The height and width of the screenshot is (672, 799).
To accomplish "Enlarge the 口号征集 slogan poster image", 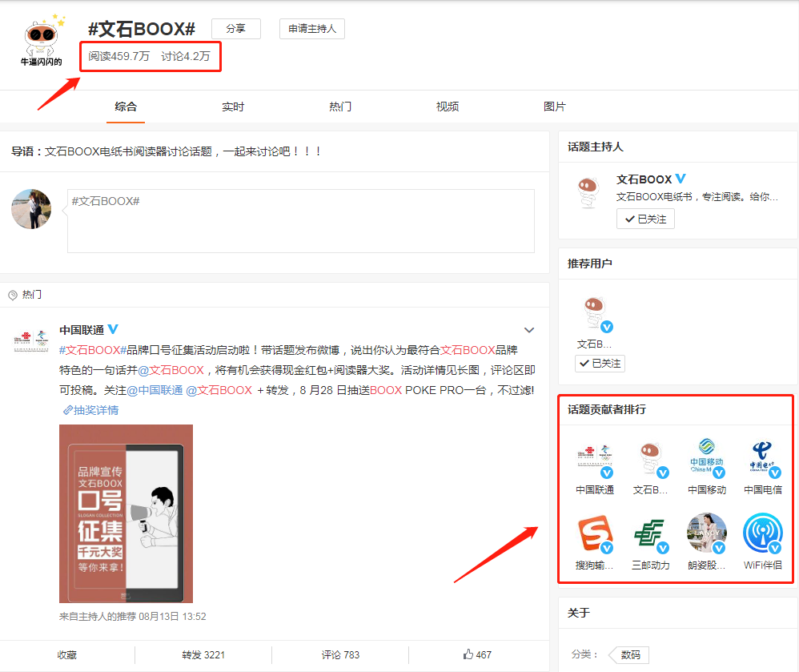I will pos(126,513).
